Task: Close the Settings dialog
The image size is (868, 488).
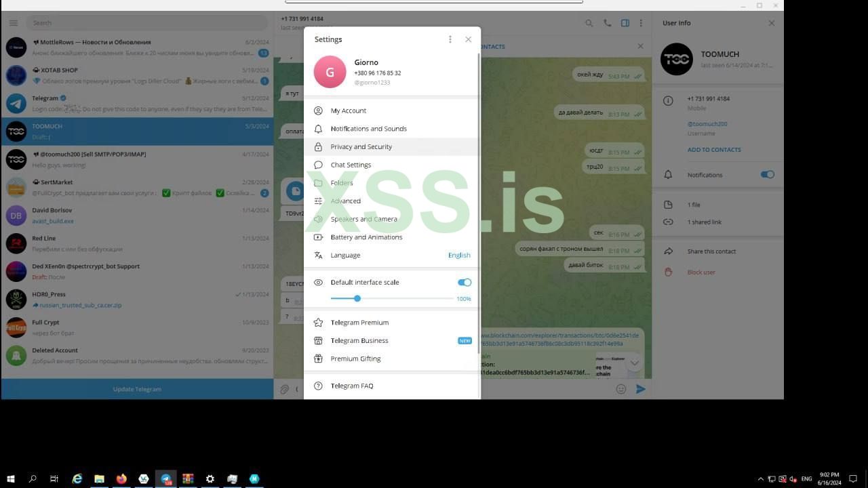Action: pos(468,39)
